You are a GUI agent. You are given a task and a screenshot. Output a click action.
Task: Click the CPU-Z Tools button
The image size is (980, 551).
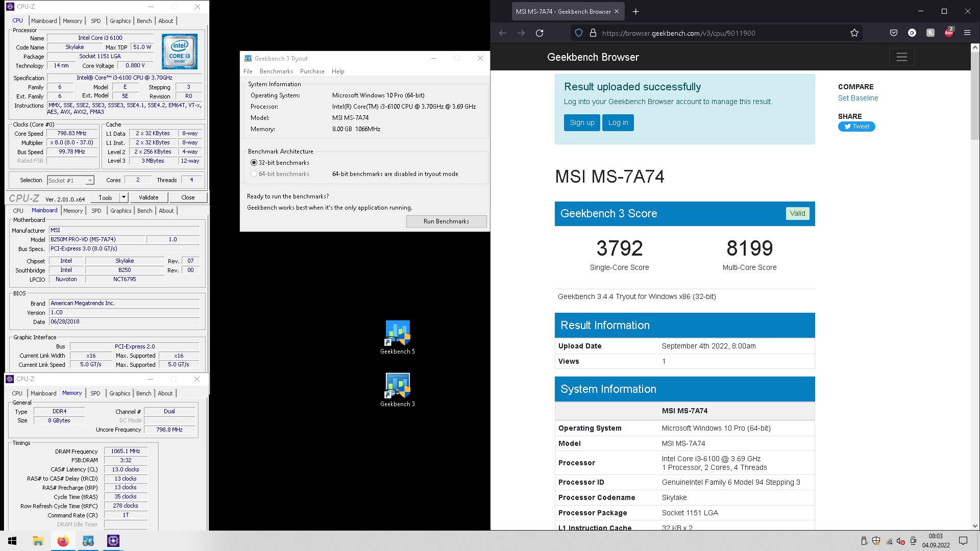(106, 197)
